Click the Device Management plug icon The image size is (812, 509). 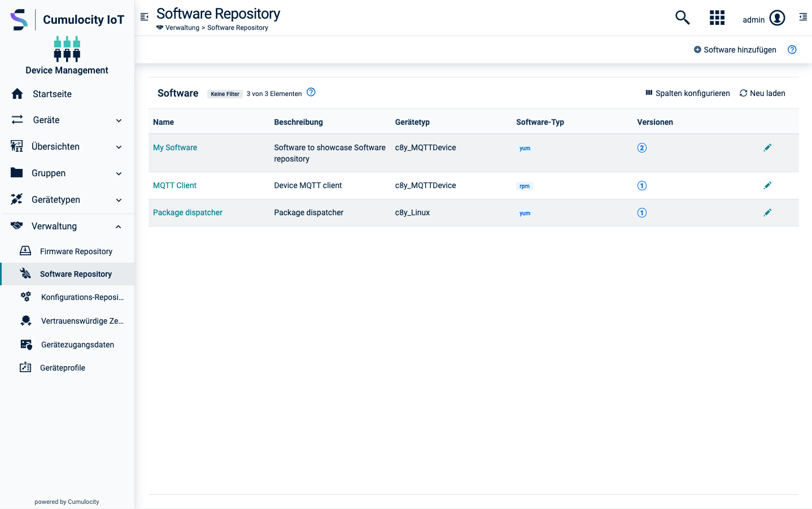67,49
